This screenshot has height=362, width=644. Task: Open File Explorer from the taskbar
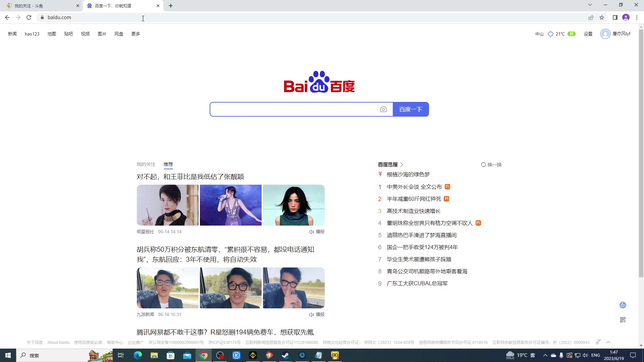[x=154, y=355]
